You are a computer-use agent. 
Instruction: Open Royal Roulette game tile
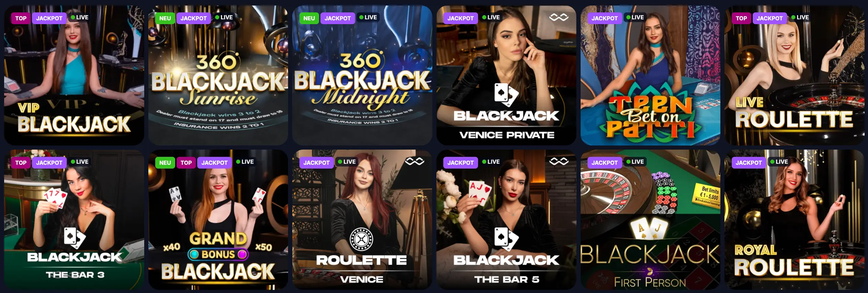point(794,220)
